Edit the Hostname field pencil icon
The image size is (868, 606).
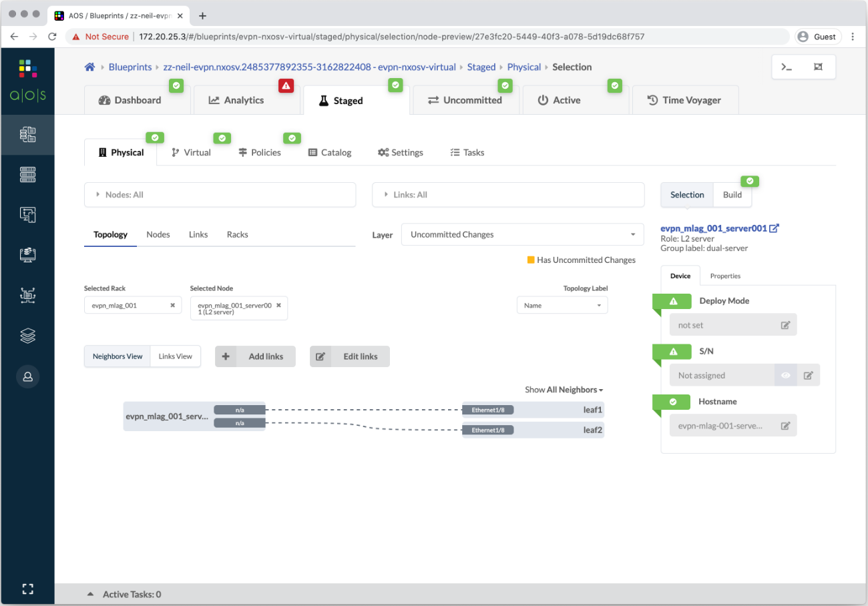[785, 426]
